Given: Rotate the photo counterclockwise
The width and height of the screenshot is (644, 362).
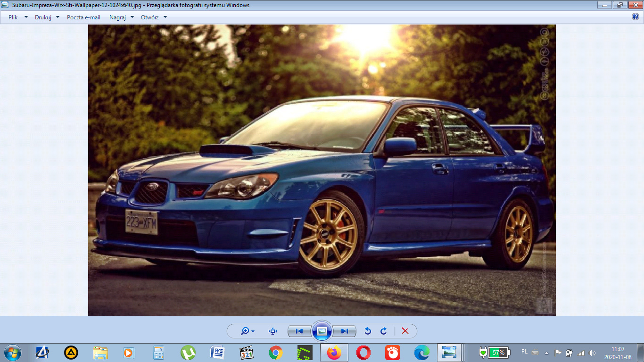Looking at the screenshot, I should pyautogui.click(x=368, y=331).
